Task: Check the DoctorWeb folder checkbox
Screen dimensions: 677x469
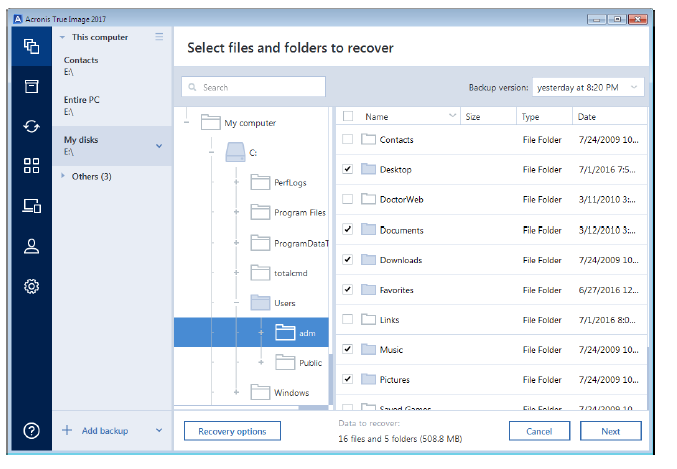Action: (x=348, y=199)
